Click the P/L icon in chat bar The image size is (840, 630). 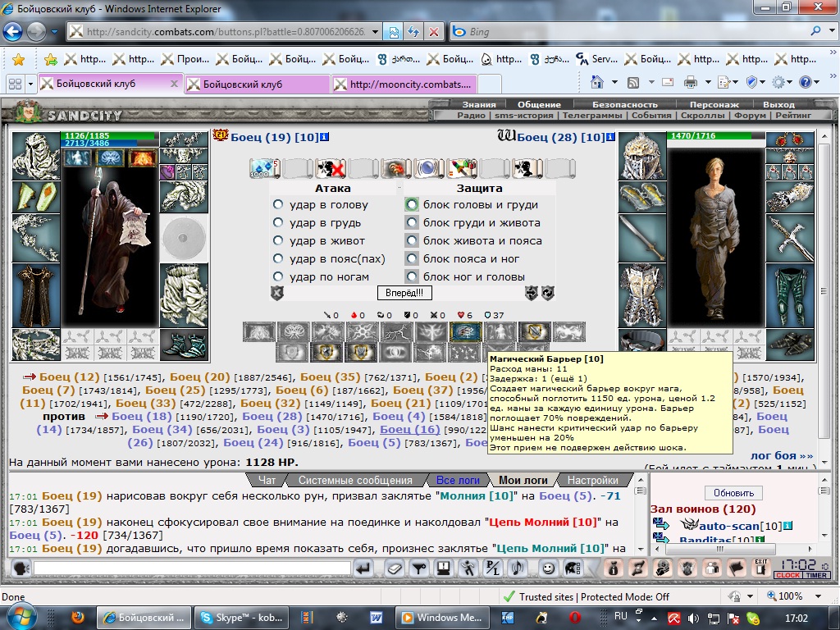pos(492,568)
